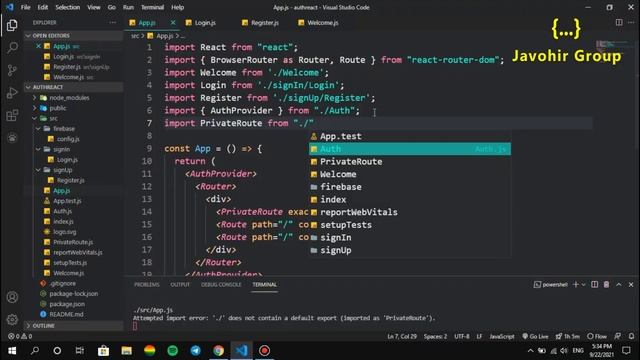Go to line via Ln 7, Col 29

click(x=402, y=336)
